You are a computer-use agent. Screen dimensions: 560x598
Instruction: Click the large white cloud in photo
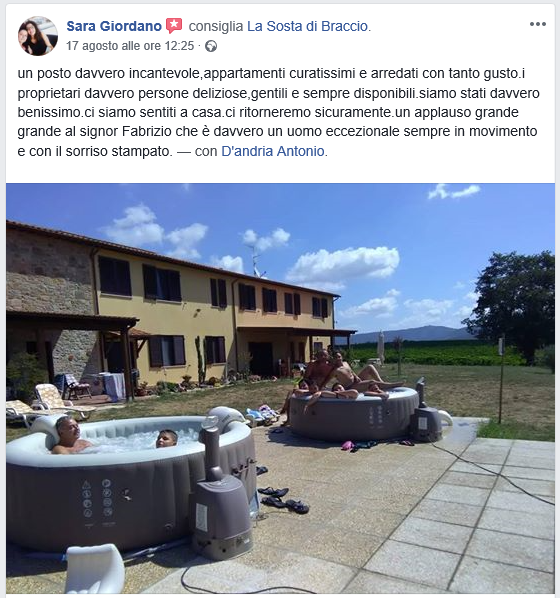click(x=343, y=264)
